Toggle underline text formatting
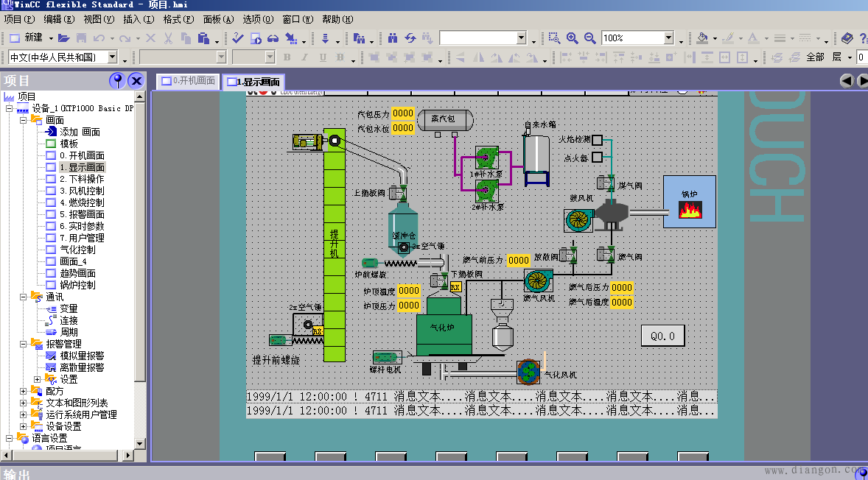868x480 pixels. (x=323, y=56)
